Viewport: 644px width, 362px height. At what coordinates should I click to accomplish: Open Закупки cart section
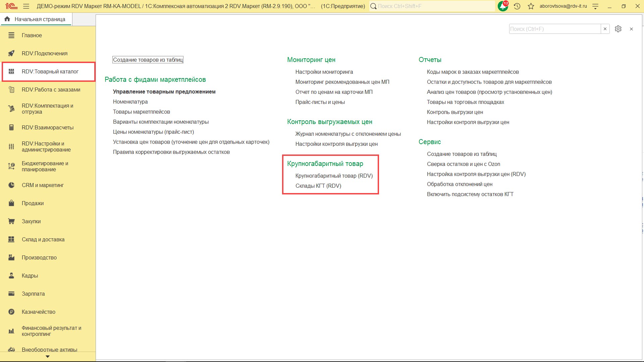point(31,221)
